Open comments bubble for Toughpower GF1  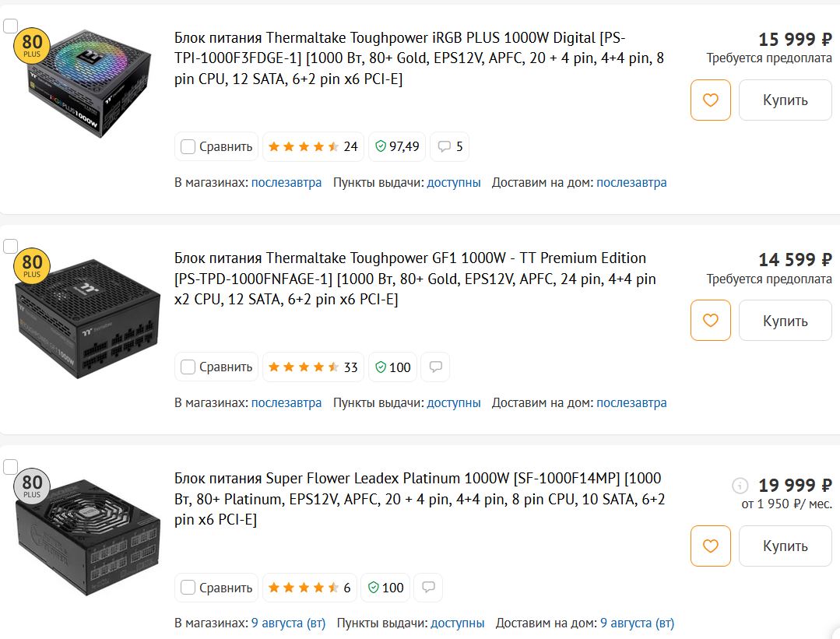pos(435,367)
